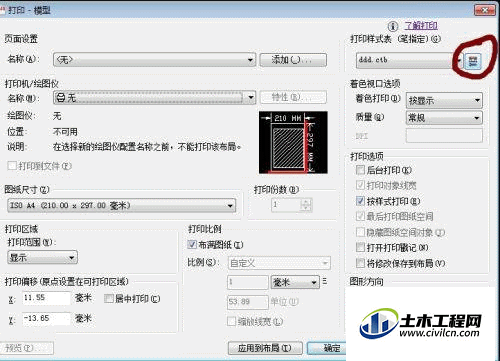The width and height of the screenshot is (500, 361).
Task: Click the paper preview thumbnail 210 MM
Action: point(293,142)
